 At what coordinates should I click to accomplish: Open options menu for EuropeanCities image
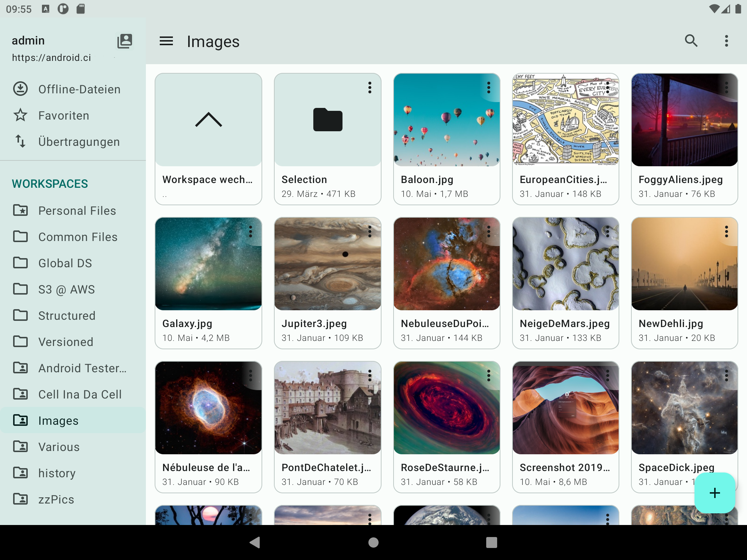tap(608, 87)
